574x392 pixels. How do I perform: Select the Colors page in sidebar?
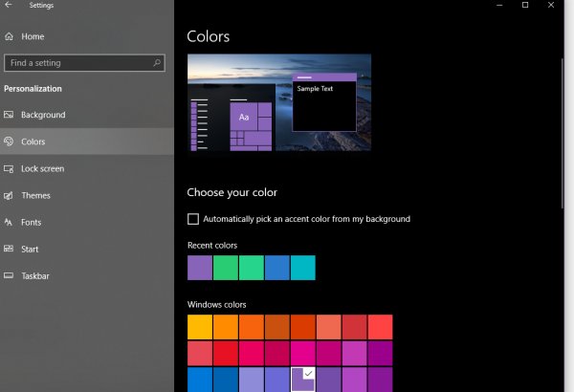(x=87, y=142)
